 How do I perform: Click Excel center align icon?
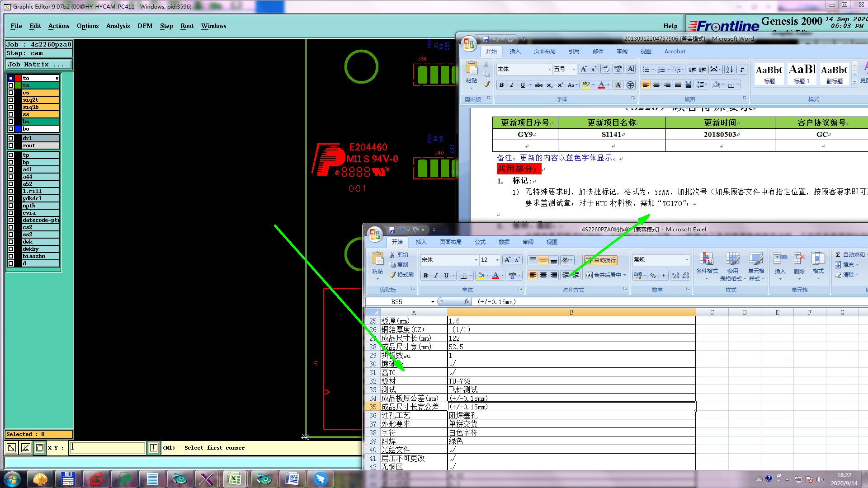[543, 275]
